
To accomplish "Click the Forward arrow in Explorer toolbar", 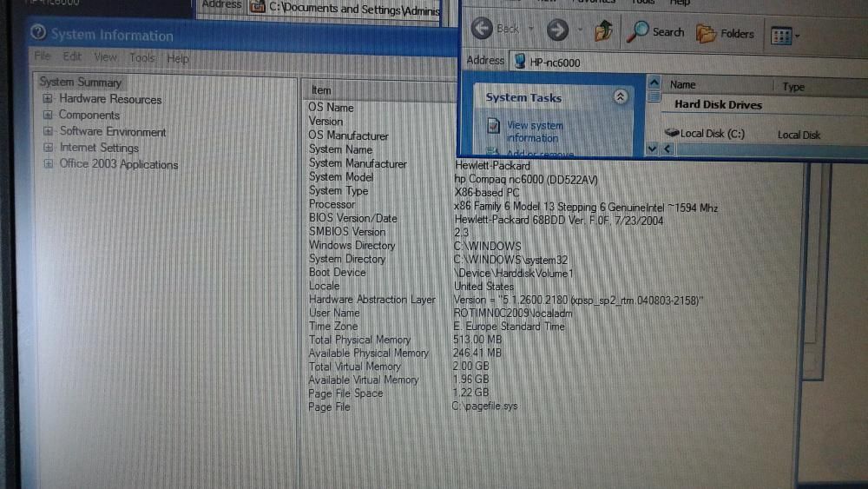I will point(557,30).
